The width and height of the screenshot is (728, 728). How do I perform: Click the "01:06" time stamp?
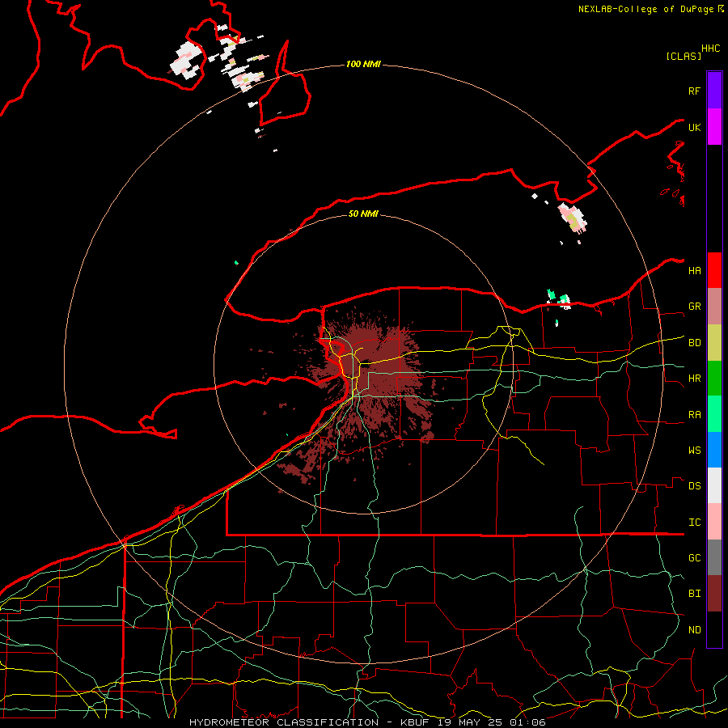[527, 722]
